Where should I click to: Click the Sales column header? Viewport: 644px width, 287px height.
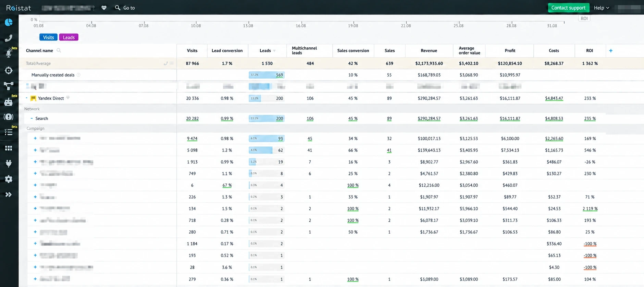pos(389,50)
